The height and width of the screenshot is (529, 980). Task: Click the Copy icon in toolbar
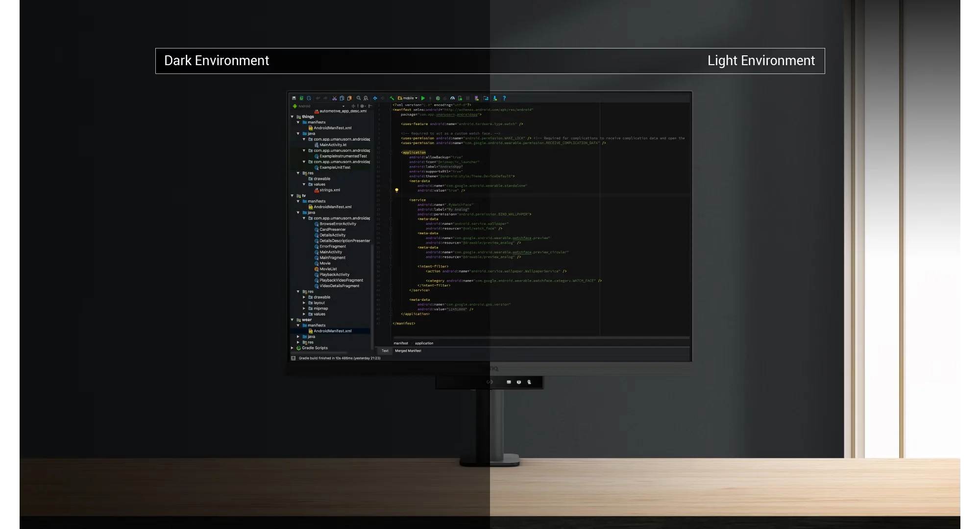point(342,98)
